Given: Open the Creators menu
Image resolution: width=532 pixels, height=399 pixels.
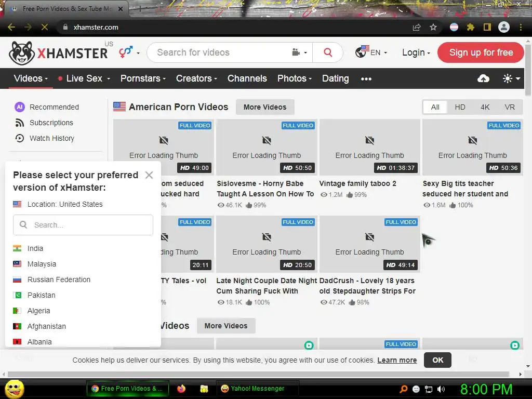Looking at the screenshot, I should 196,78.
